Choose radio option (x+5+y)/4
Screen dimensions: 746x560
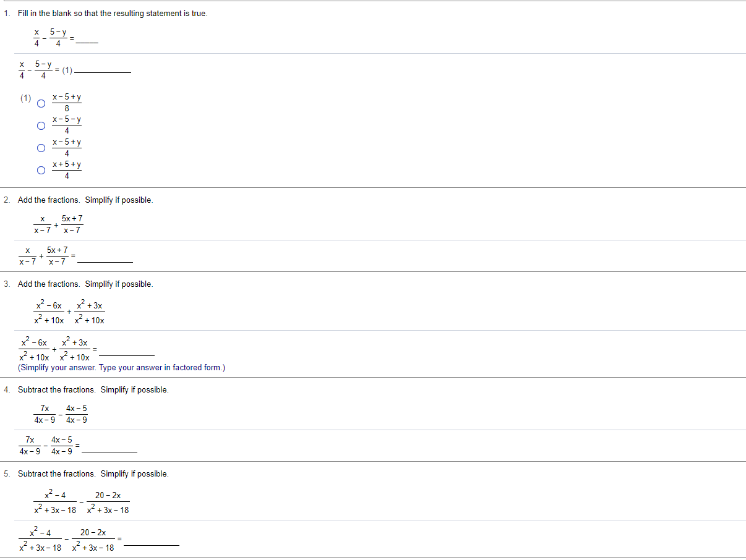pyautogui.click(x=41, y=171)
